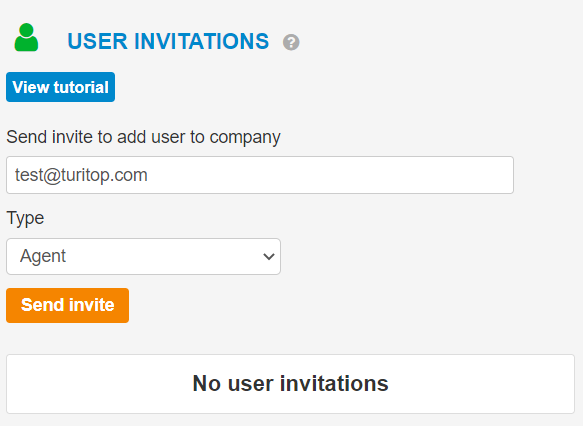Click the 'No user invitations' bold text
The width and height of the screenshot is (583, 426).
click(x=290, y=384)
